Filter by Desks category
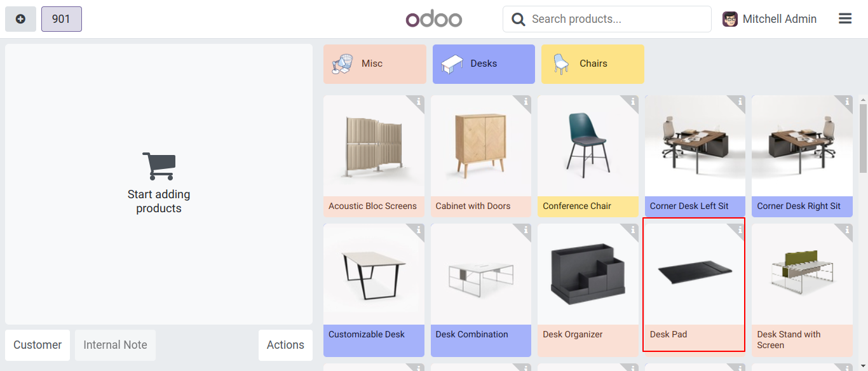 pos(484,64)
